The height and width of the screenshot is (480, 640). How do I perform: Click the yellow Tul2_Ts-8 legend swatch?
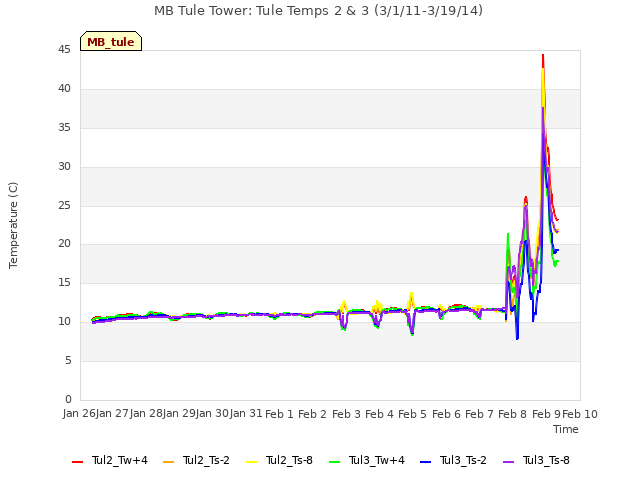pyautogui.click(x=251, y=462)
